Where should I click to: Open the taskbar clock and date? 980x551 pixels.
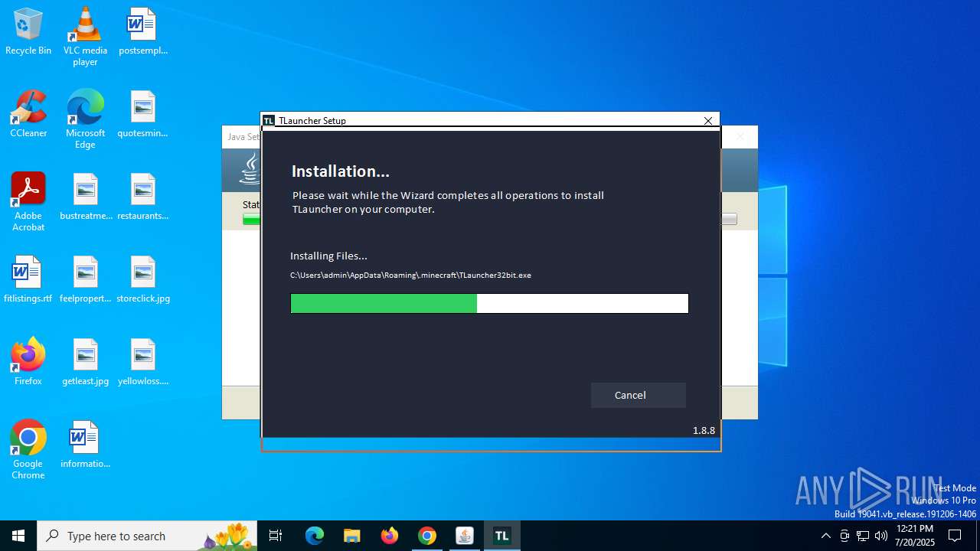(914, 536)
